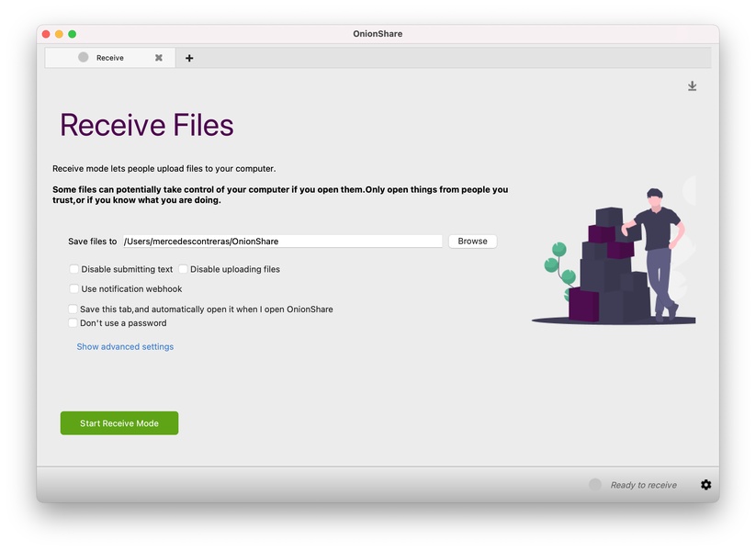This screenshot has height=551, width=756.
Task: Select the Receive tab
Action: pyautogui.click(x=110, y=58)
